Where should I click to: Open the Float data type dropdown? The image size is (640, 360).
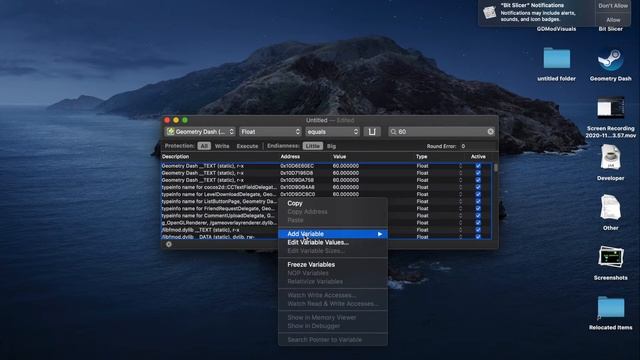coord(270,131)
